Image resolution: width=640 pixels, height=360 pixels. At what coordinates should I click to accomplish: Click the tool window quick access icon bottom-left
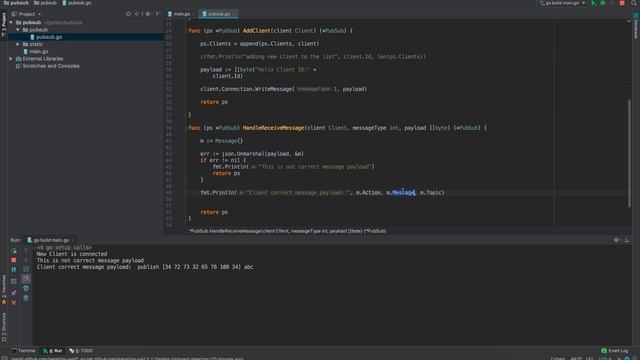[4, 358]
